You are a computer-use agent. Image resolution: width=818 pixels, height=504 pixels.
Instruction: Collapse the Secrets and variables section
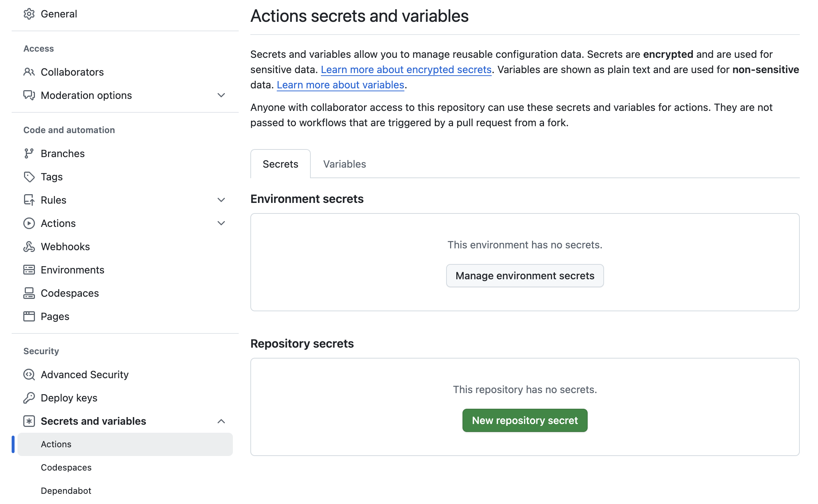[x=221, y=421]
